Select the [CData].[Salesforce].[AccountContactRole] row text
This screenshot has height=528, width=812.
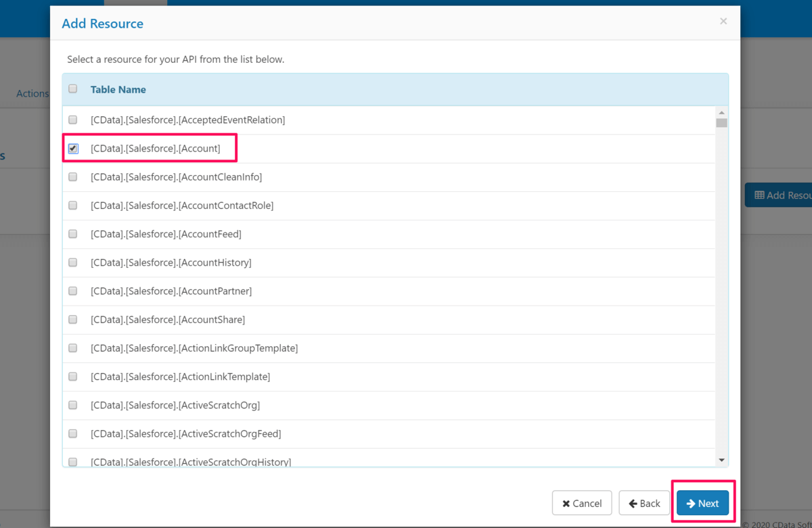[x=182, y=206]
